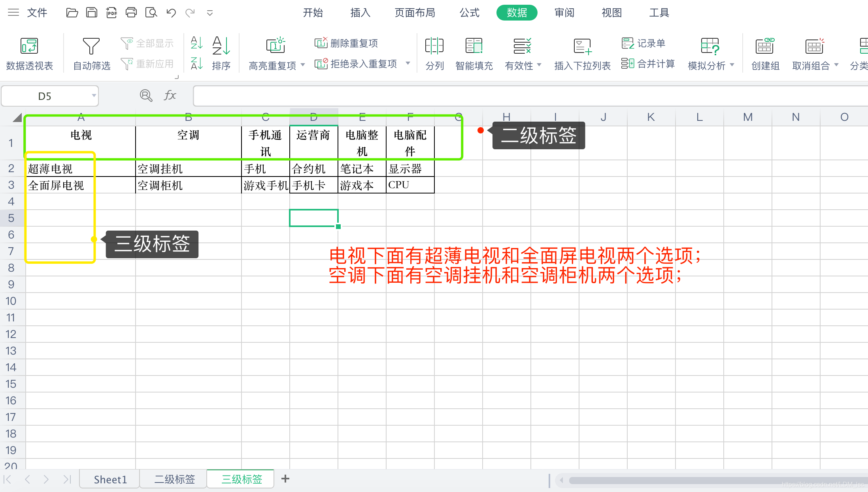Switch to the 视图 tab
Screen dimensions: 868x492
tap(611, 13)
